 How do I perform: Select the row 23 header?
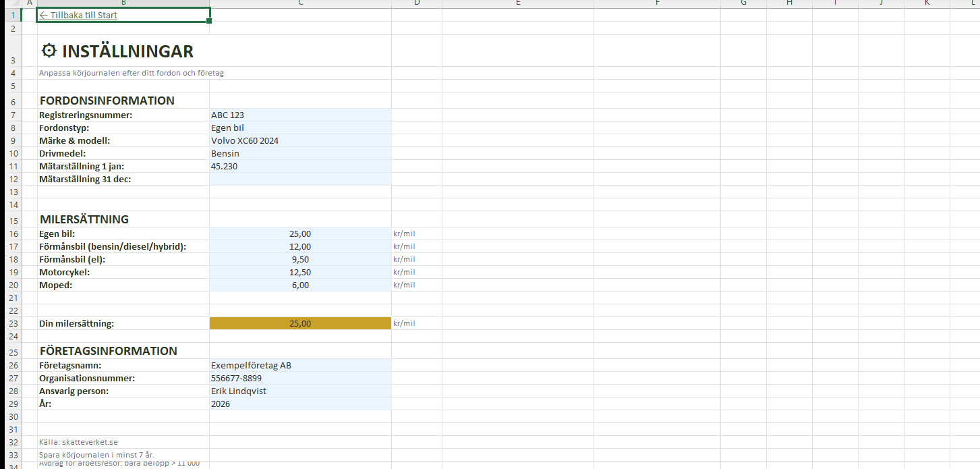[11, 323]
